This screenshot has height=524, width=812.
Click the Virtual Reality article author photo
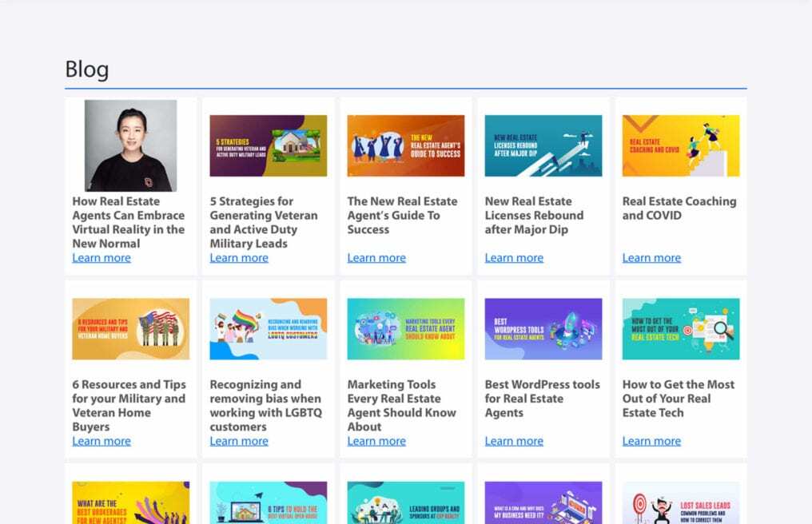point(130,145)
